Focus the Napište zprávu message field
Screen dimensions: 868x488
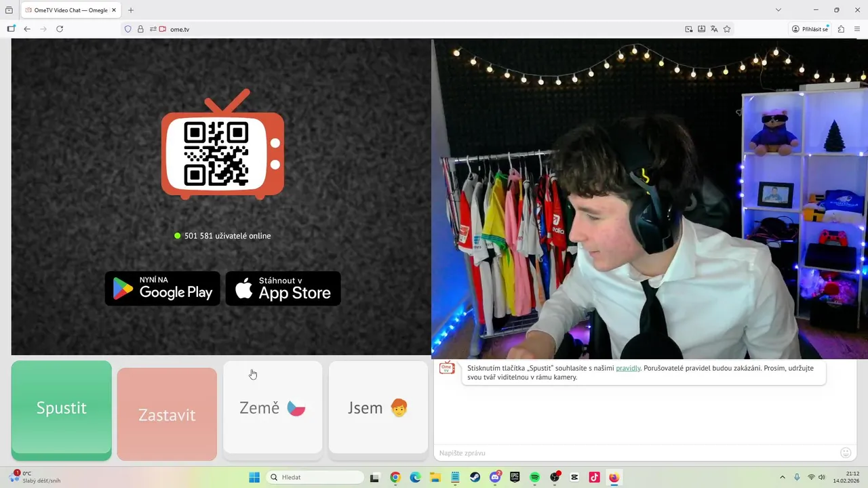[636, 453]
